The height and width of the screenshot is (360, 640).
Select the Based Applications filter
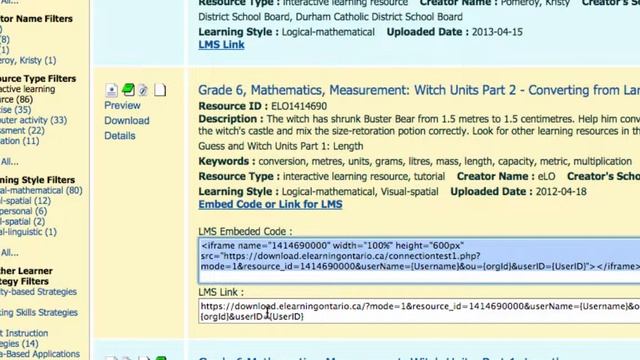40,354
